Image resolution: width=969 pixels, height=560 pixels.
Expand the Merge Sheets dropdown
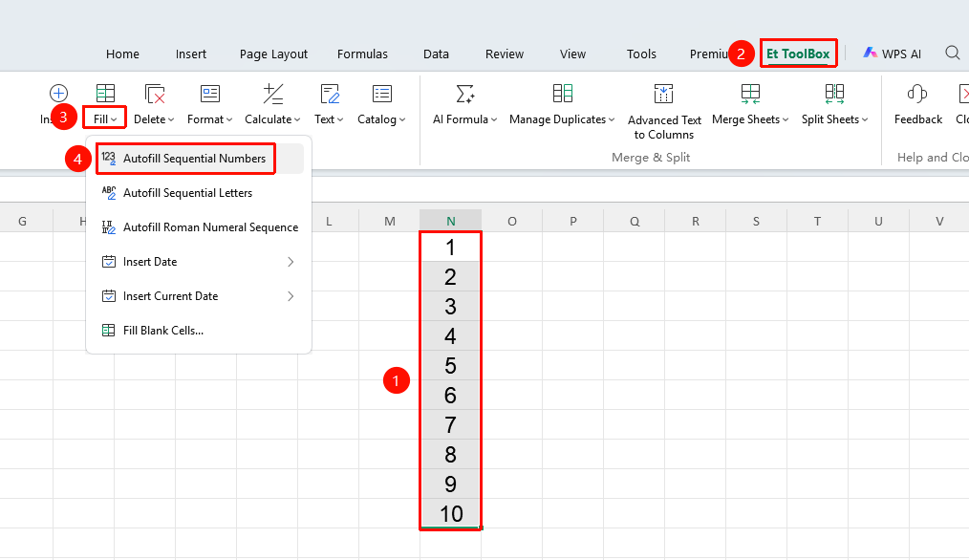coord(786,119)
